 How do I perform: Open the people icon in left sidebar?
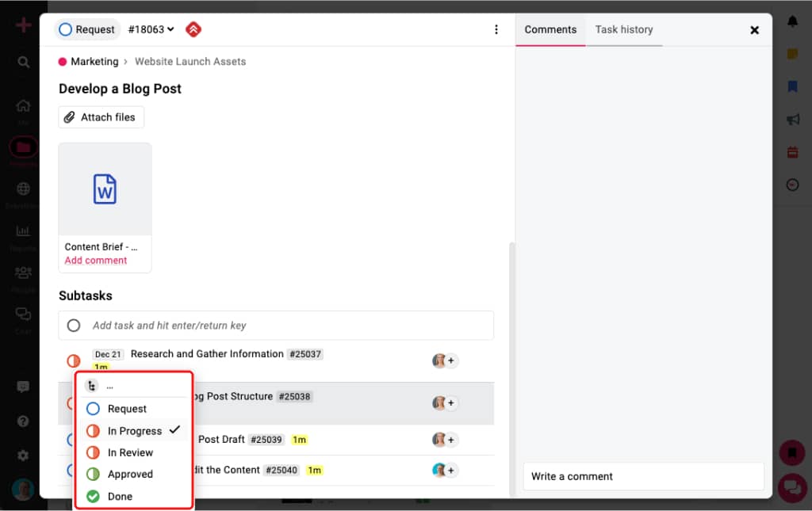click(x=23, y=272)
